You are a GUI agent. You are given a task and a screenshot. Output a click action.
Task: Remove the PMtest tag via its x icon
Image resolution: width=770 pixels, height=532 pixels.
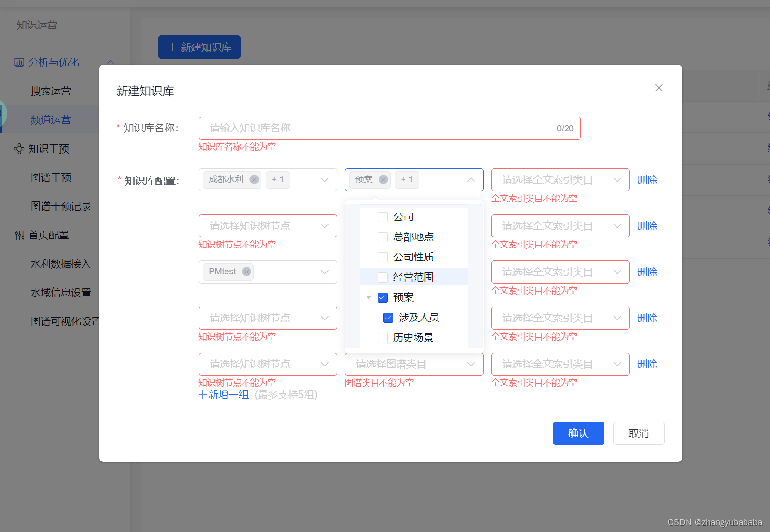click(247, 272)
